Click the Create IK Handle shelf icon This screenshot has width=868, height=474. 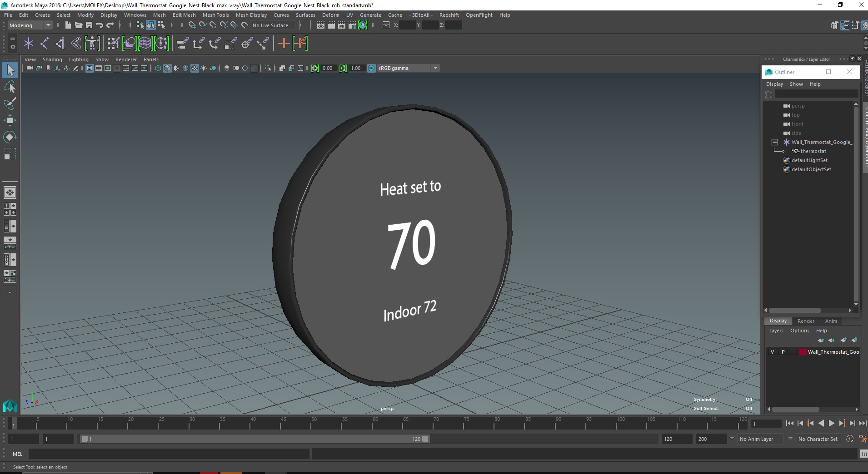(60, 44)
